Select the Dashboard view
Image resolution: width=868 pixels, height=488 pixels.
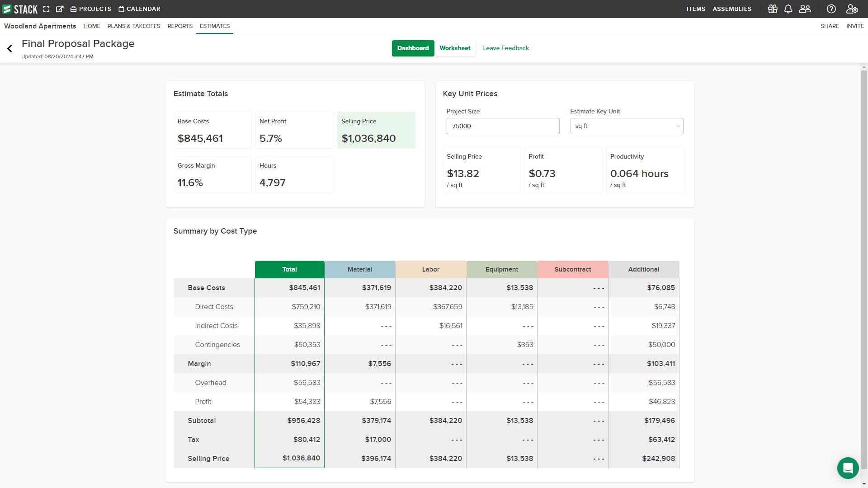point(413,48)
